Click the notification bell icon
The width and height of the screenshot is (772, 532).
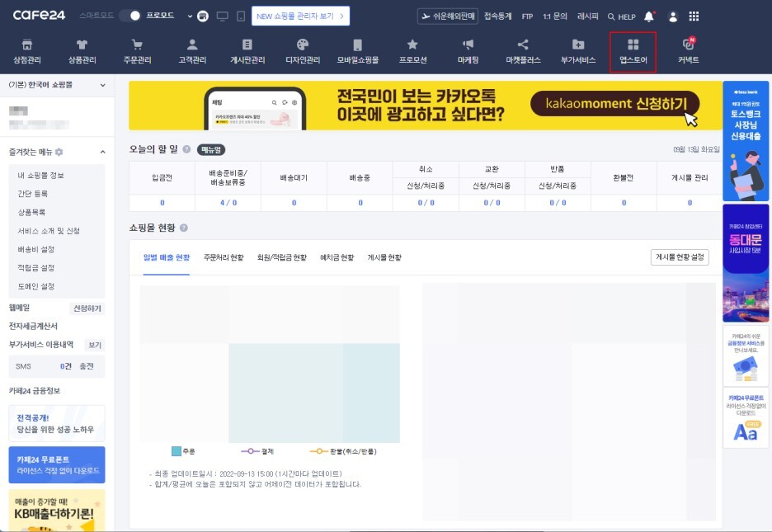[x=649, y=16]
